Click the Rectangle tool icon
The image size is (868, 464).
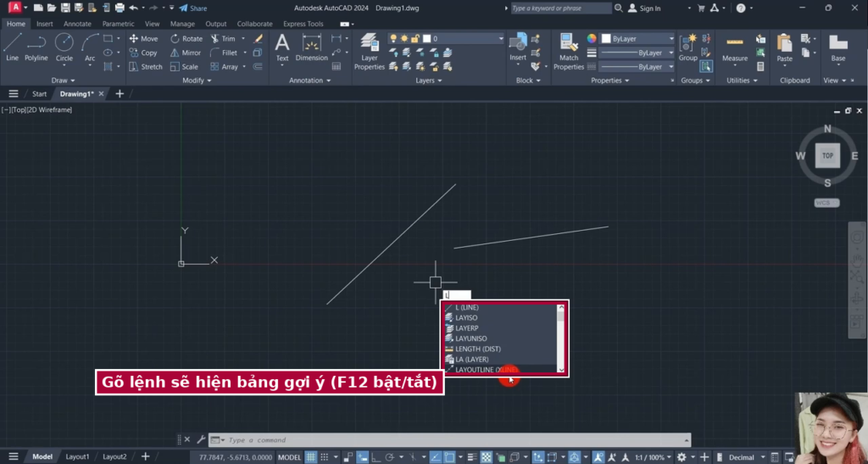[x=108, y=39]
